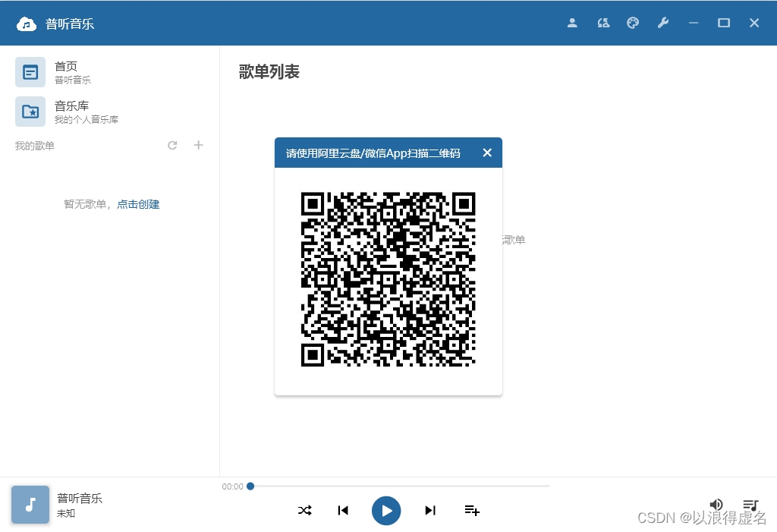
Task: Click the 歌单列表 heading
Action: 269,72
